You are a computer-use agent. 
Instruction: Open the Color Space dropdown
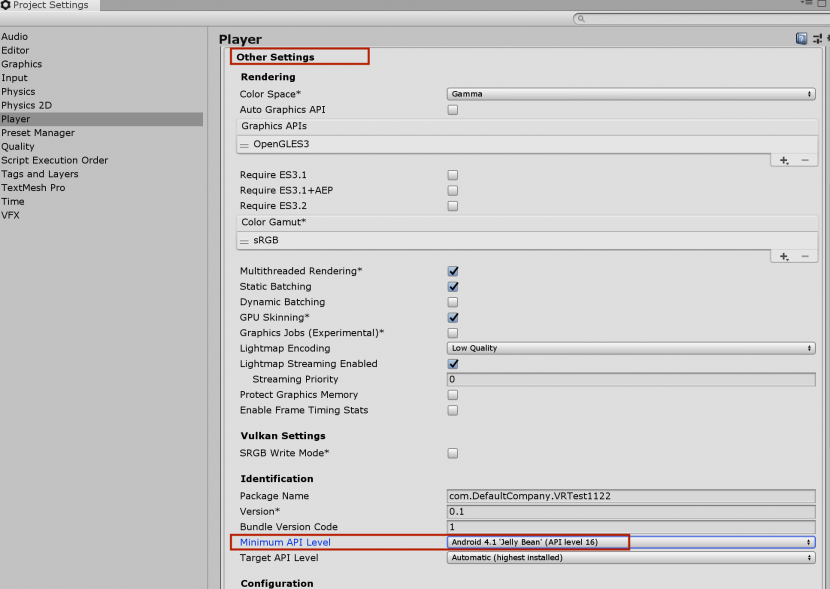630,94
